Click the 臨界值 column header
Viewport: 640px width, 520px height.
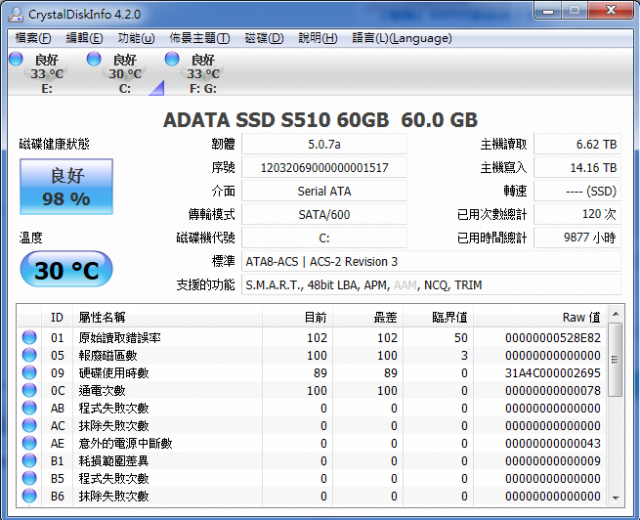click(x=438, y=317)
